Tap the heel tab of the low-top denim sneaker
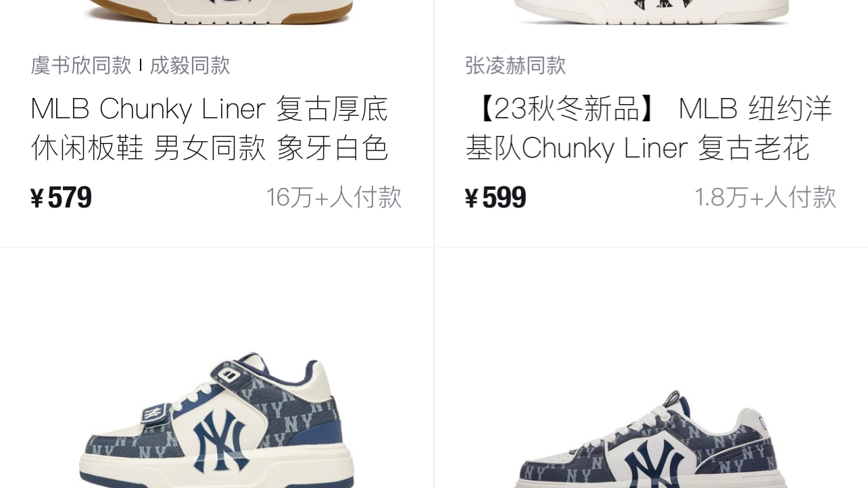 [765, 423]
